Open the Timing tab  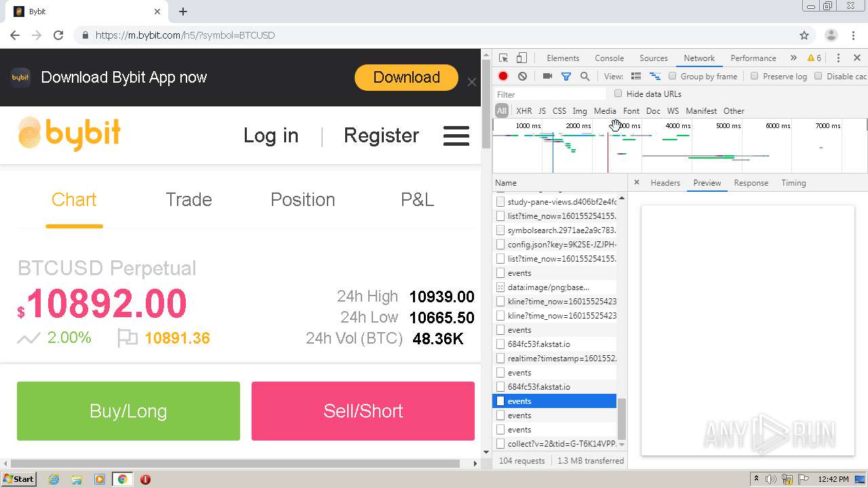pyautogui.click(x=793, y=183)
